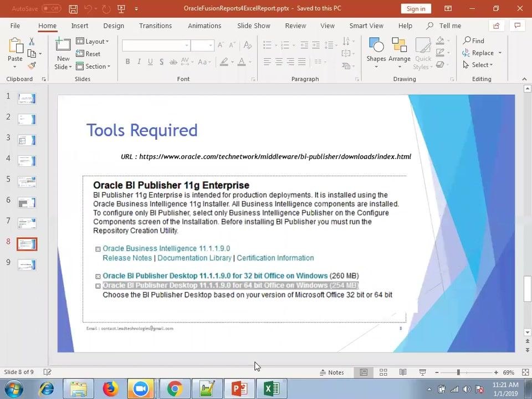Image resolution: width=532 pixels, height=399 pixels.
Task: Click Shapes gallery icon
Action: [376, 44]
